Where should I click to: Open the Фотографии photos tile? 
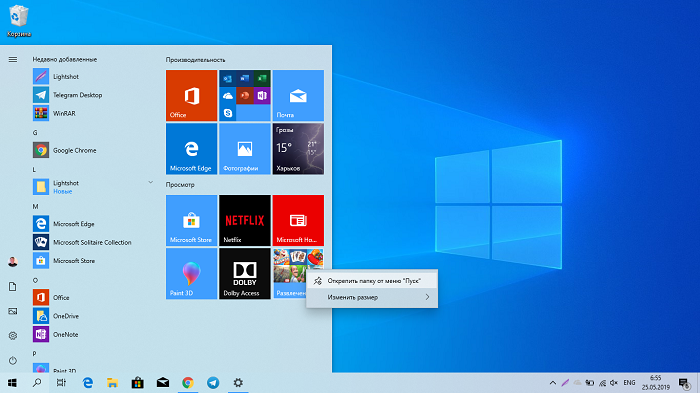245,149
